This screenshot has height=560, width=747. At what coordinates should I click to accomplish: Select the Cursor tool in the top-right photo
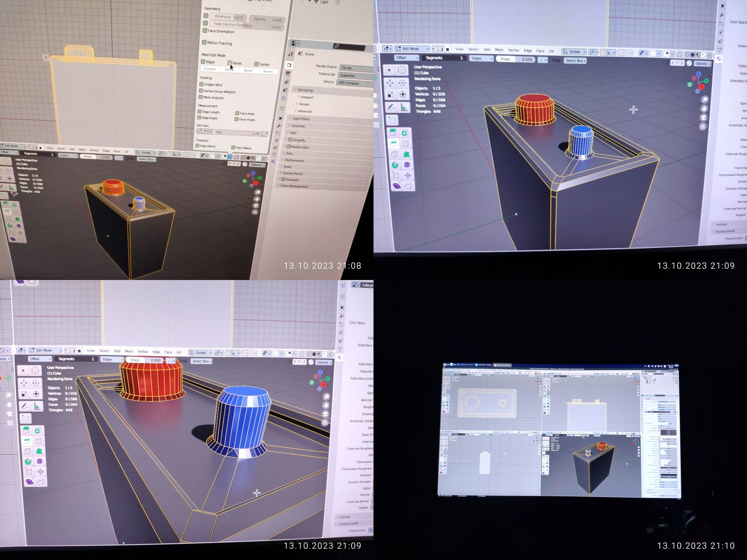[402, 70]
